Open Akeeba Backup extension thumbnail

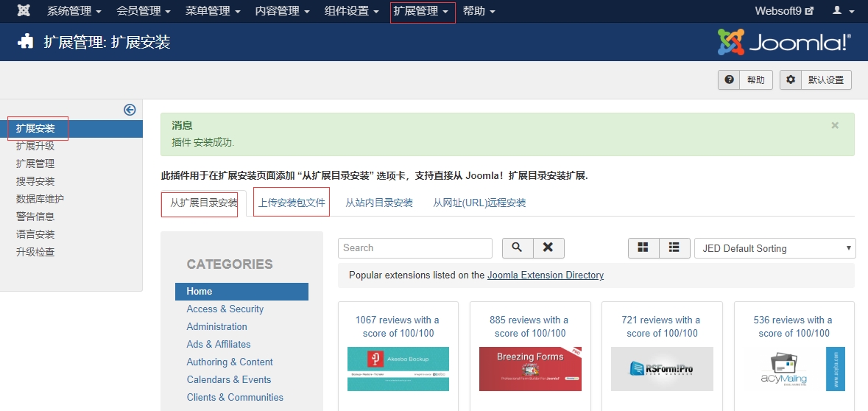398,368
